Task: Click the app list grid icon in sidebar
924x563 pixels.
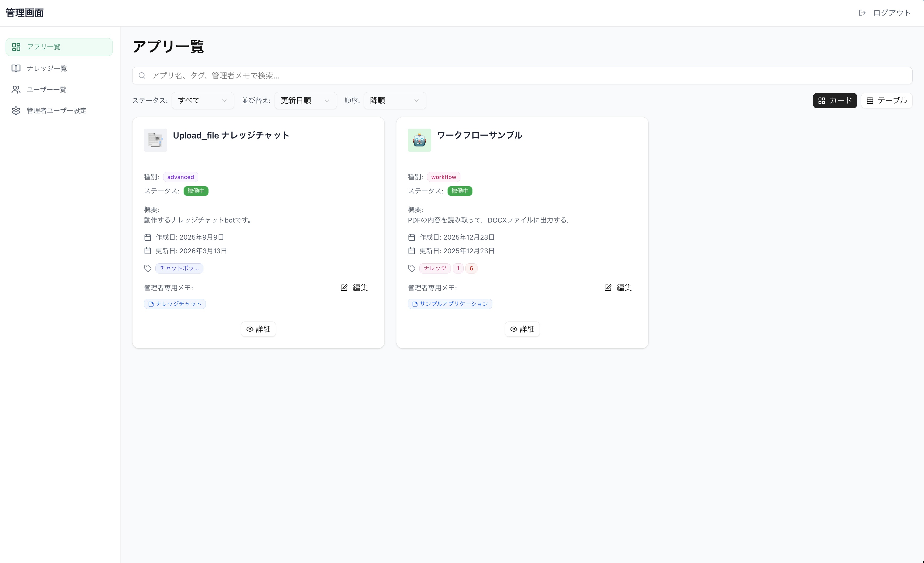Action: [16, 47]
